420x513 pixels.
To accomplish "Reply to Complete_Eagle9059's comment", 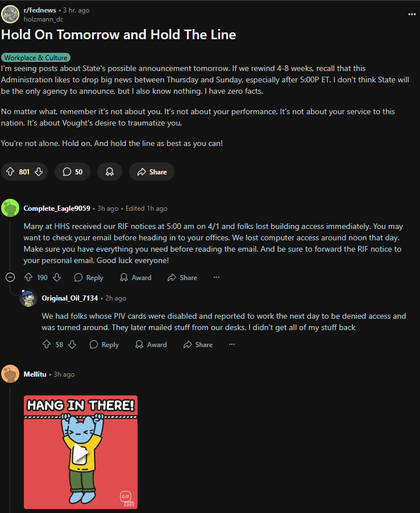I will click(89, 277).
